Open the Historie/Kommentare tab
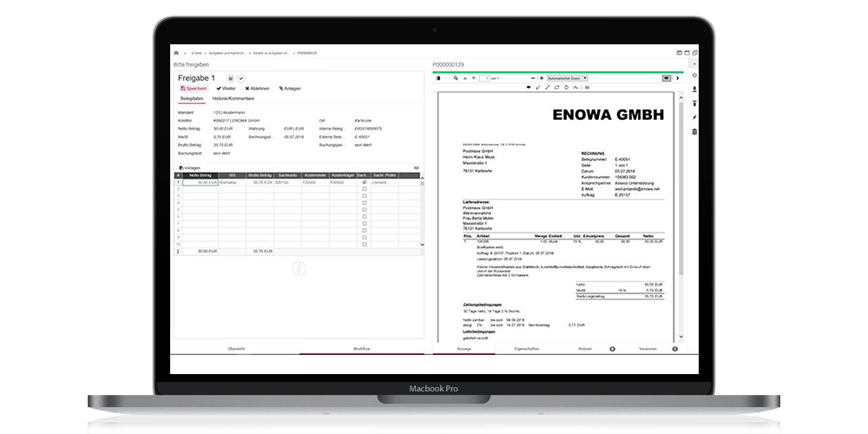The image size is (868, 434). click(x=233, y=99)
